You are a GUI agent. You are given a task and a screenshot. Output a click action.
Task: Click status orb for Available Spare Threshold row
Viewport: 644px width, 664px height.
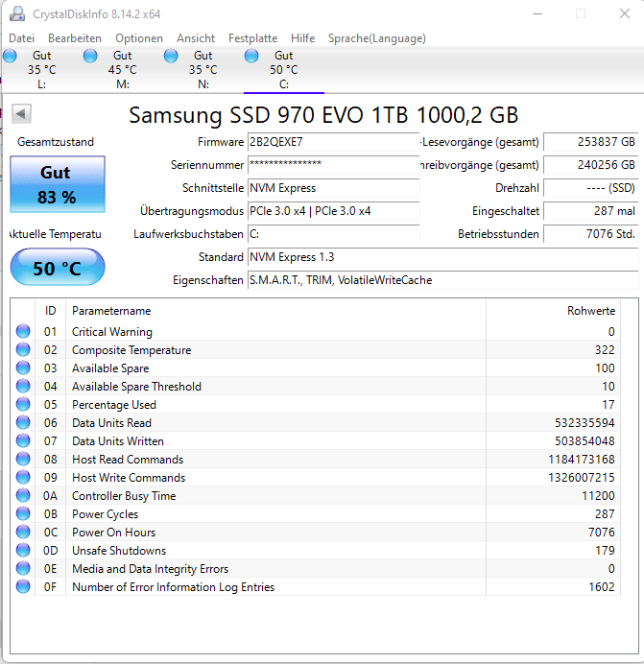pos(23,386)
